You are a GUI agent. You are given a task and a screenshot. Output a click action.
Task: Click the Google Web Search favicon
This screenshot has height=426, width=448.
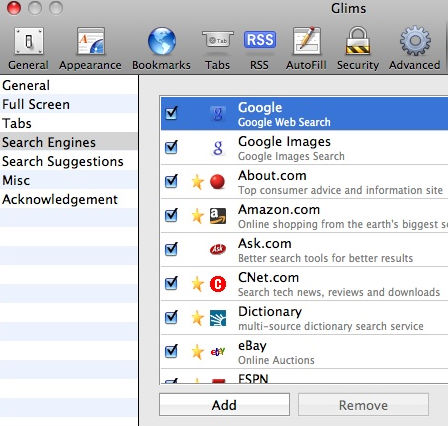coord(218,114)
